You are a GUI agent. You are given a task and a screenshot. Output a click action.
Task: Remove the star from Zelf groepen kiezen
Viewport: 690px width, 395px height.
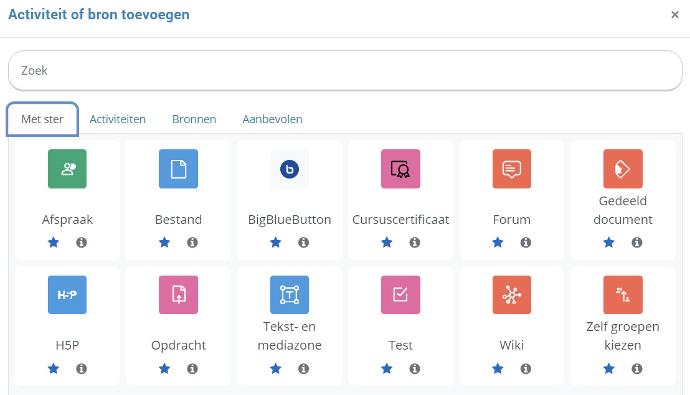coord(609,369)
